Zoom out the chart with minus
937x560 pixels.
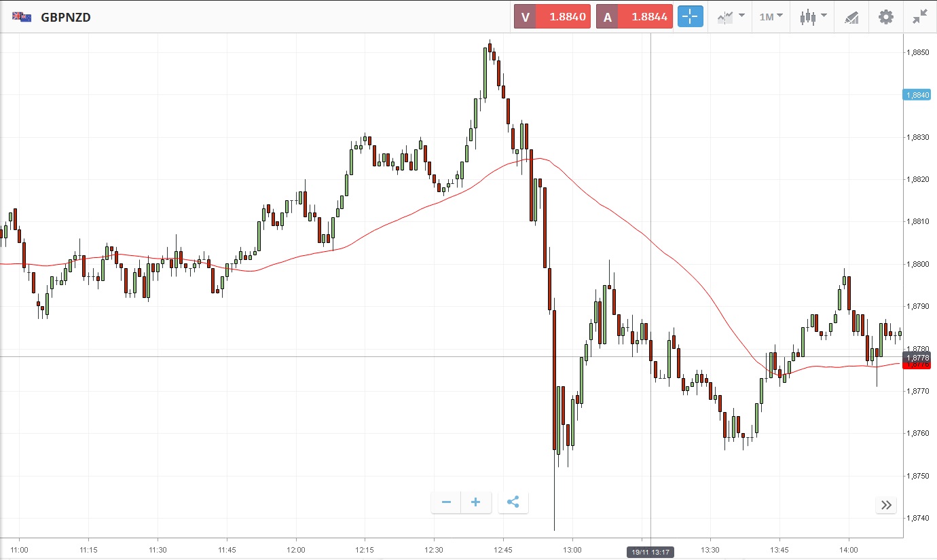tap(446, 502)
